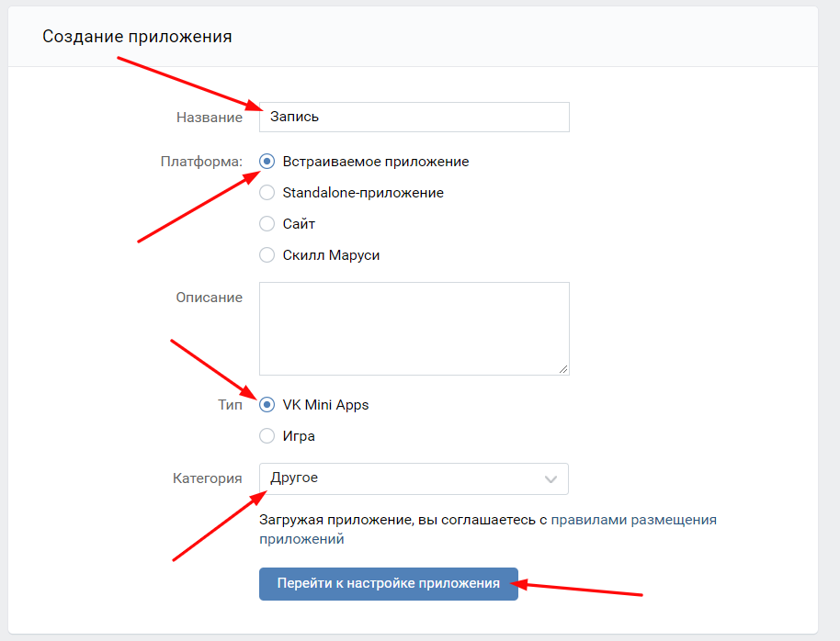Click the Категория label text
Screen dimensions: 840x641
(208, 478)
